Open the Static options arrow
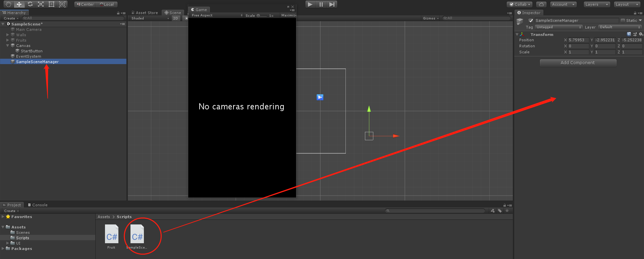The width and height of the screenshot is (644, 259). (x=640, y=20)
